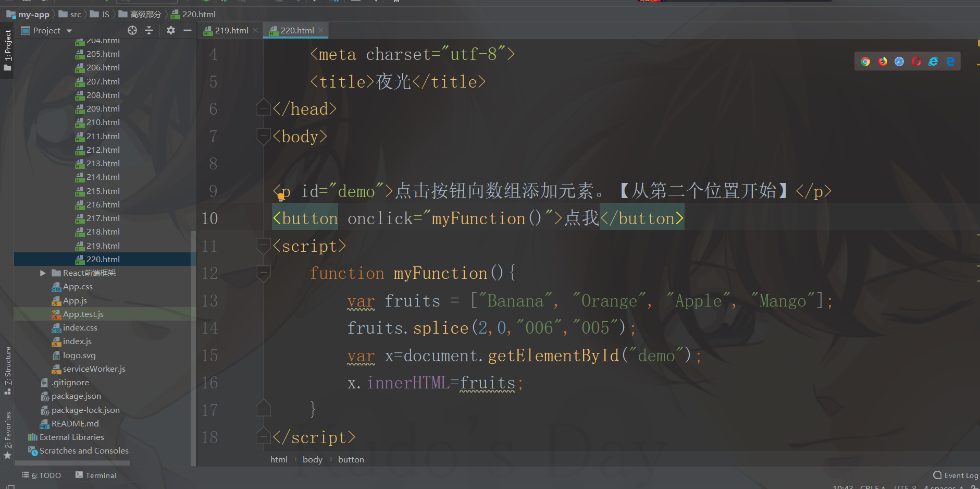980x489 pixels.
Task: Click line number 10 in the gutter
Action: tap(209, 218)
